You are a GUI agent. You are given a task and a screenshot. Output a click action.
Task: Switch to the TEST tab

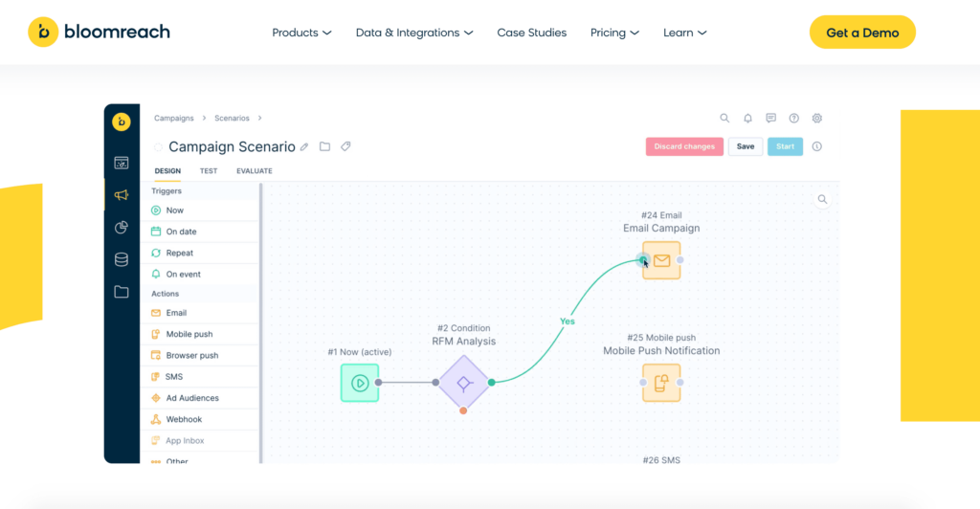click(208, 171)
